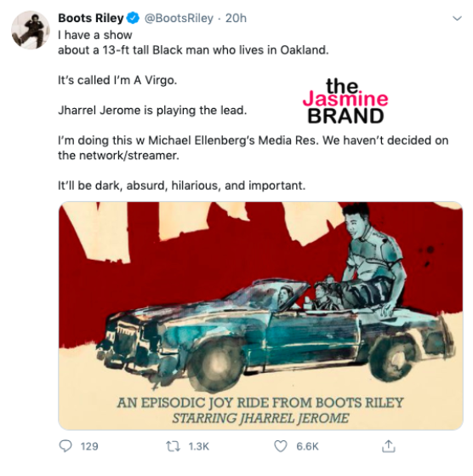Click tweet text 'It's called I'm A Virgo'

coord(117,80)
